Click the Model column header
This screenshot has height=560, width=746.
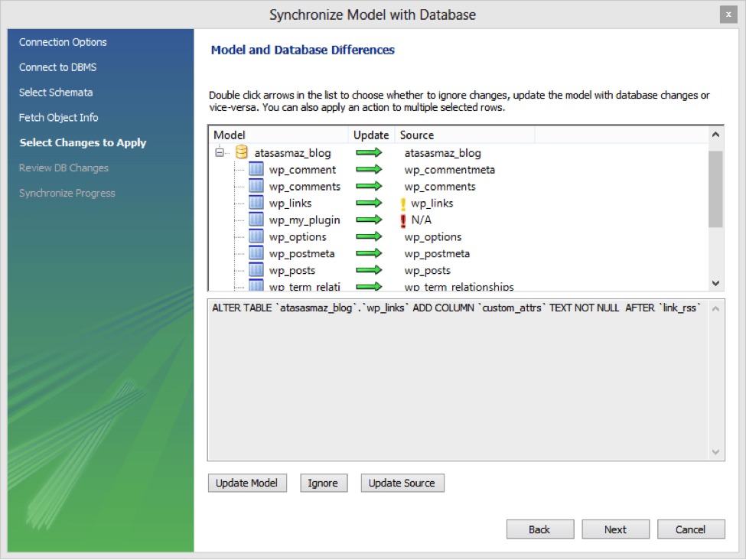pos(279,135)
